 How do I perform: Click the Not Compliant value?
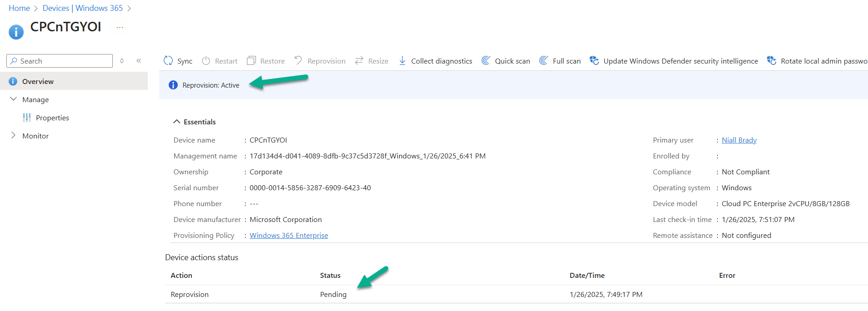746,172
